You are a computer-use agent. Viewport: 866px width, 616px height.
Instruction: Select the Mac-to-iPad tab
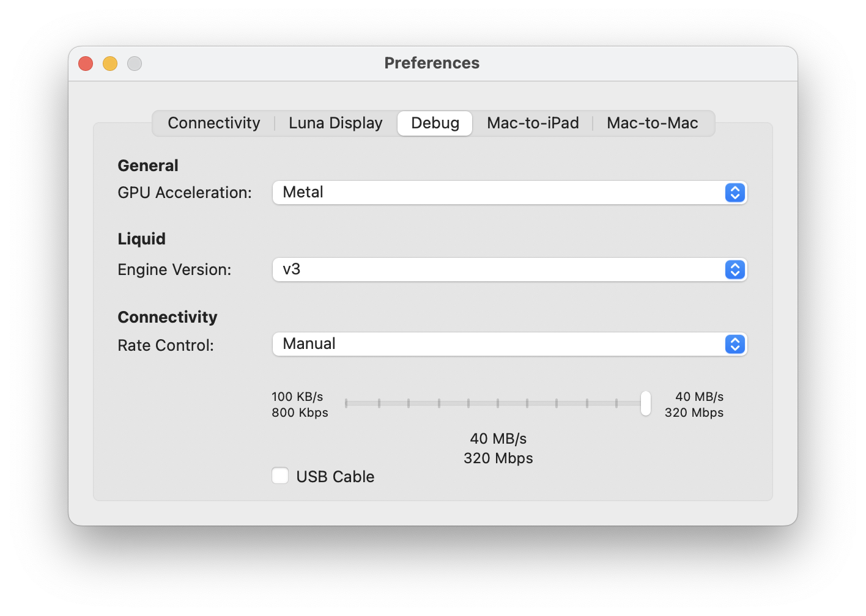[533, 123]
